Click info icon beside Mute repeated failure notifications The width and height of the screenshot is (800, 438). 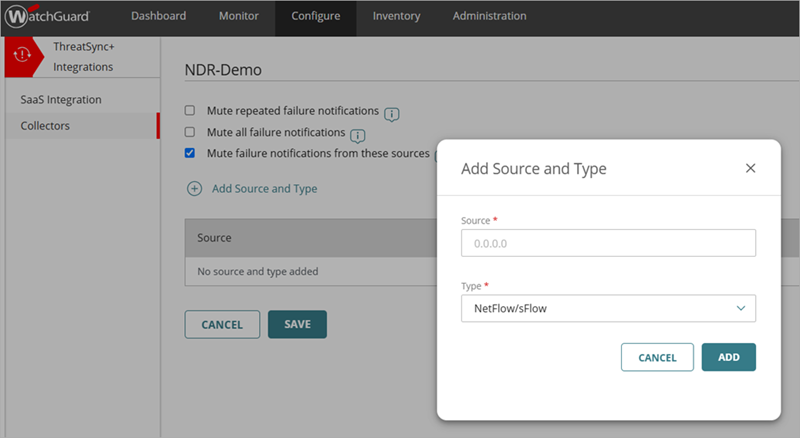[392, 113]
